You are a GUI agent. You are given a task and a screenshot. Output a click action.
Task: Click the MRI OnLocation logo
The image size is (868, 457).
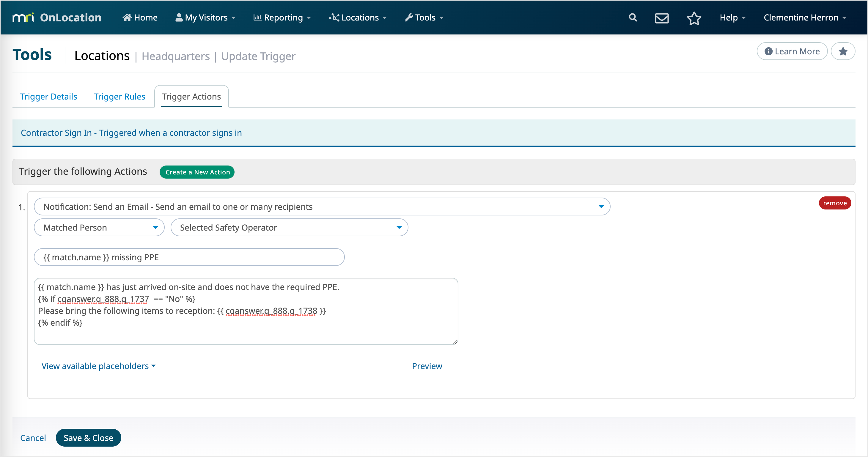point(57,18)
